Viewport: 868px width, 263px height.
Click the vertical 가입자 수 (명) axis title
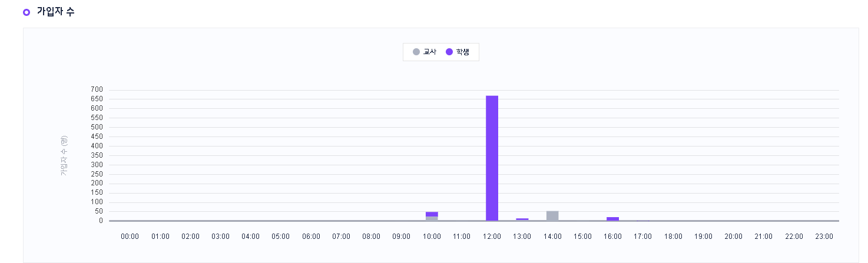click(x=64, y=156)
